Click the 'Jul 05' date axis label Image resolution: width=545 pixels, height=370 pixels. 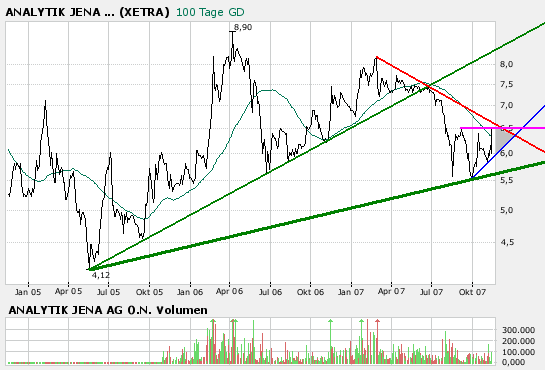tap(108, 292)
